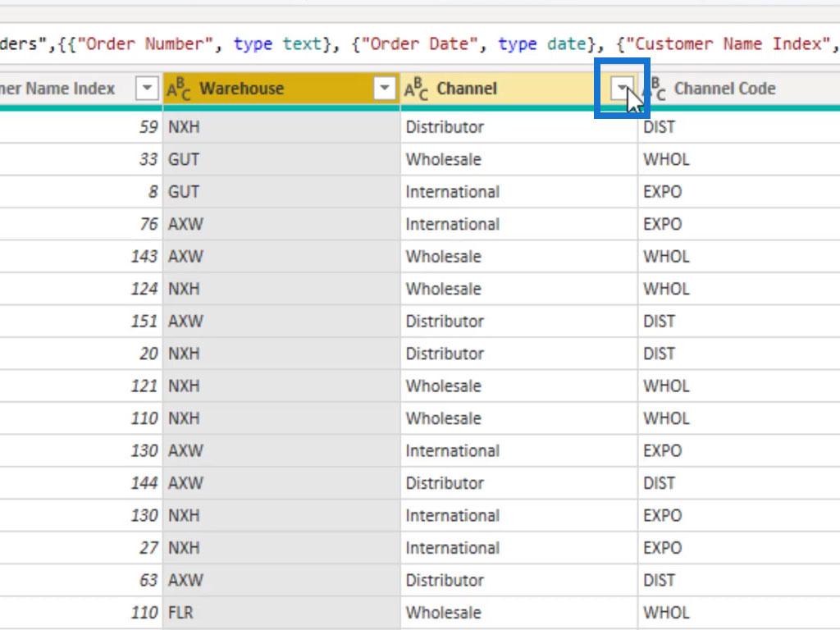The width and height of the screenshot is (840, 630).
Task: Click the cell with index 59
Action: click(80, 127)
